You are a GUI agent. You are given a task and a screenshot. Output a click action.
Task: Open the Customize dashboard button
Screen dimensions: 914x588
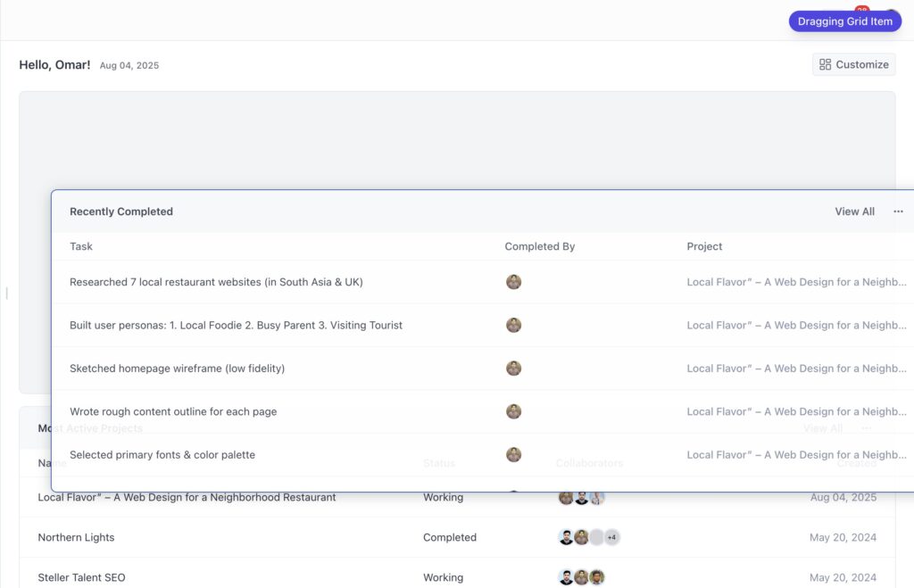click(x=853, y=64)
